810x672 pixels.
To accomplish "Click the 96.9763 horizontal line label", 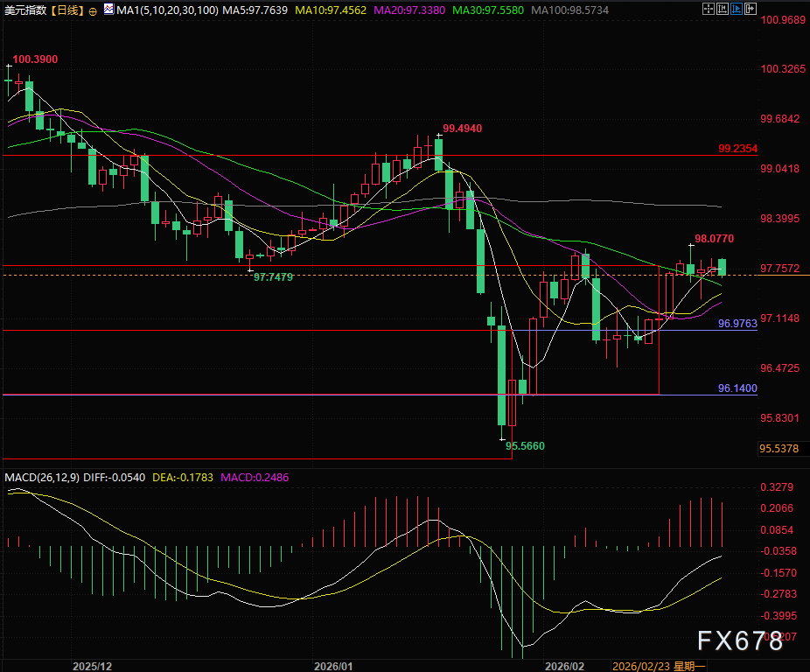I will click(737, 324).
